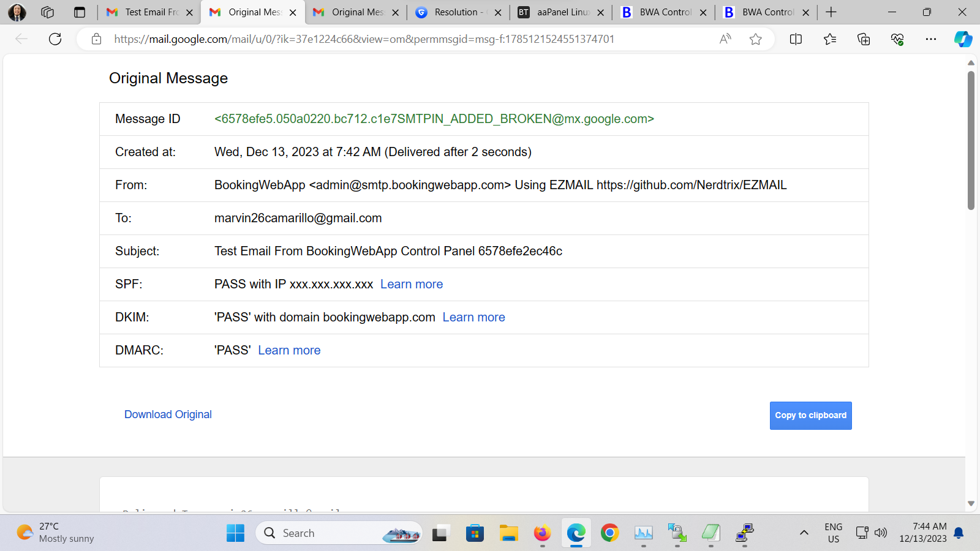Viewport: 980px width, 551px height.
Task: Show hidden system tray icons
Action: pos(804,533)
